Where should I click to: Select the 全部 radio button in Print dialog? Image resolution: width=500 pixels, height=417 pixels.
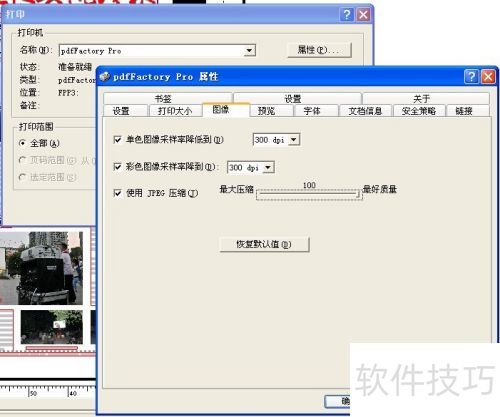coord(22,143)
